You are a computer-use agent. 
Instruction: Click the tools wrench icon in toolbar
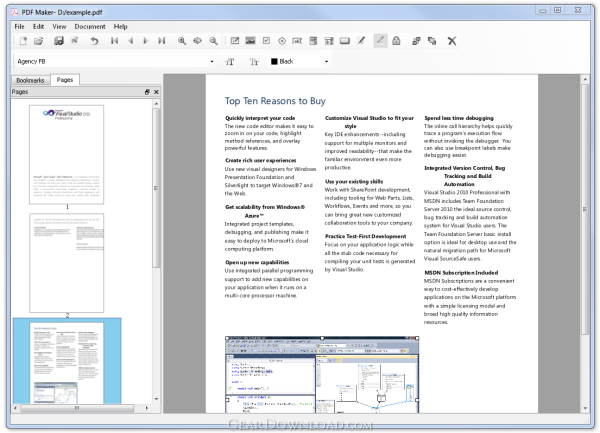(x=452, y=41)
